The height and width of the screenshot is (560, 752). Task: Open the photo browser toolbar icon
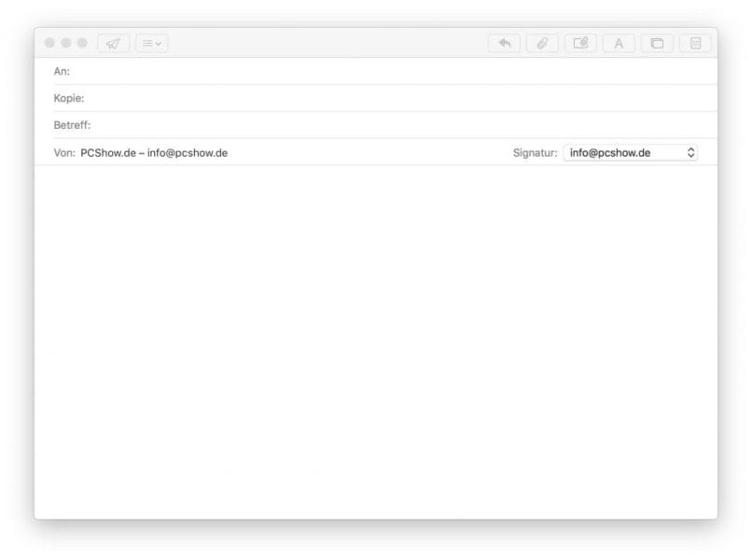click(x=657, y=44)
